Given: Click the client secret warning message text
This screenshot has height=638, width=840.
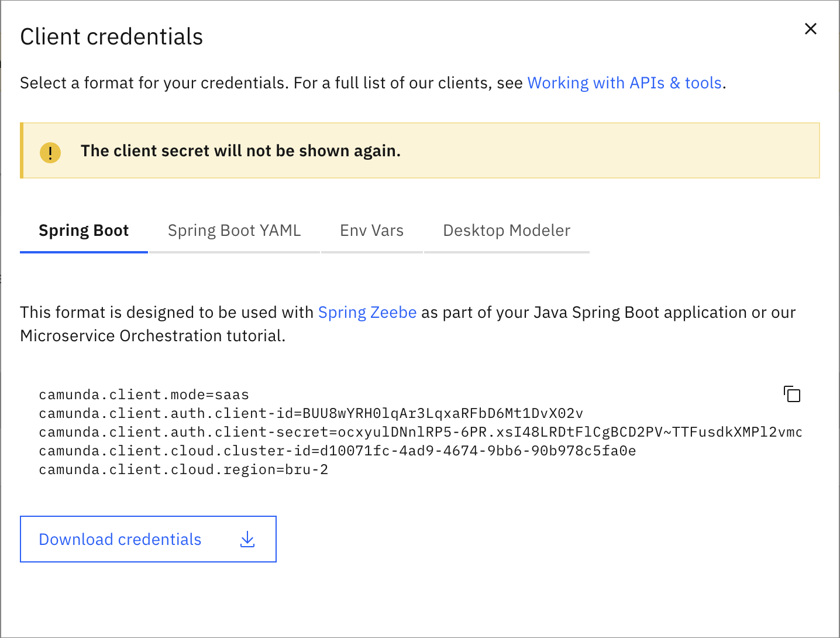Looking at the screenshot, I should pos(240,151).
